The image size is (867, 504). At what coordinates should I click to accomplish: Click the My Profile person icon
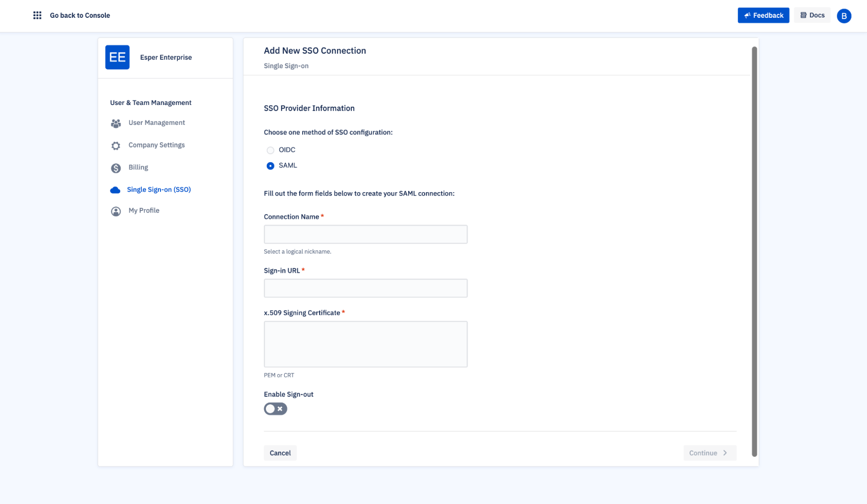pos(115,211)
